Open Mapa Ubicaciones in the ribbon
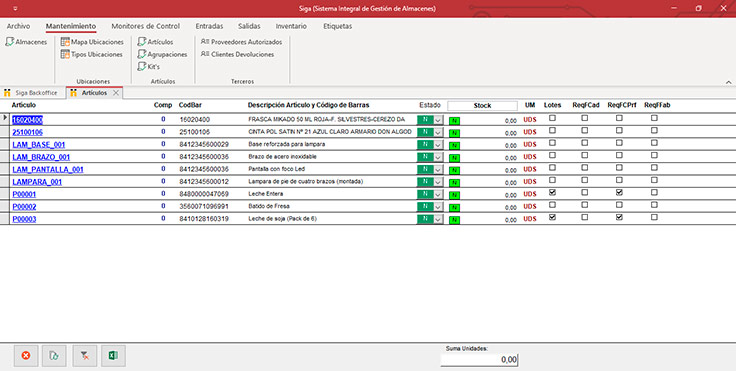The height and width of the screenshot is (371, 736). pos(92,42)
